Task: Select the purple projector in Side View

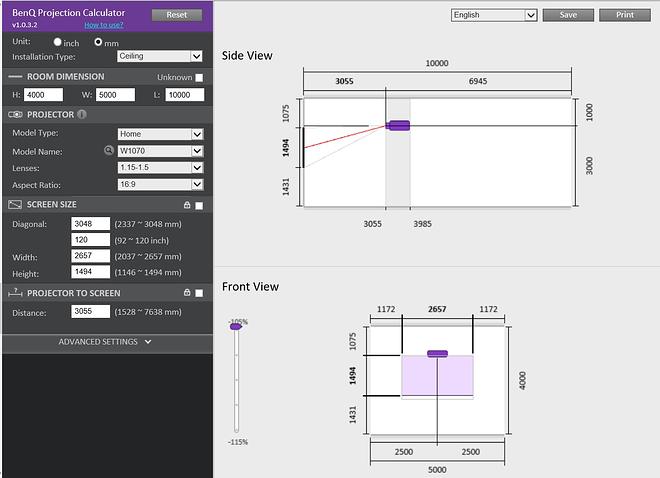Action: pos(398,125)
